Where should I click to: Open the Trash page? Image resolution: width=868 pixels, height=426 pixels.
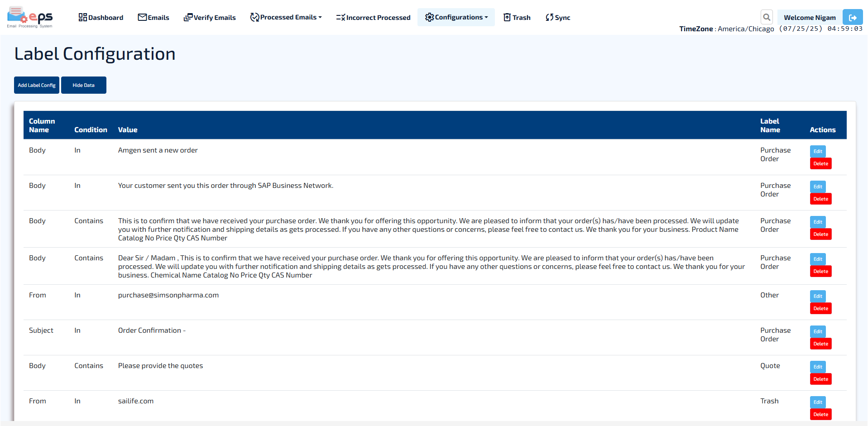coord(517,18)
